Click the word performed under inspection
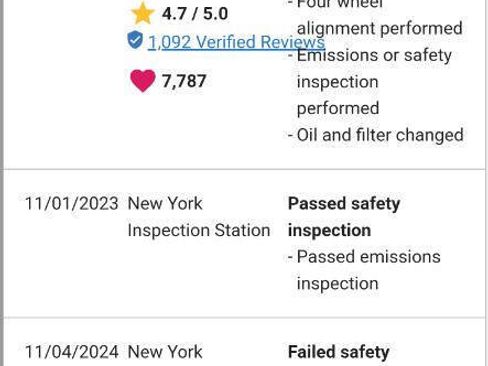 338,108
